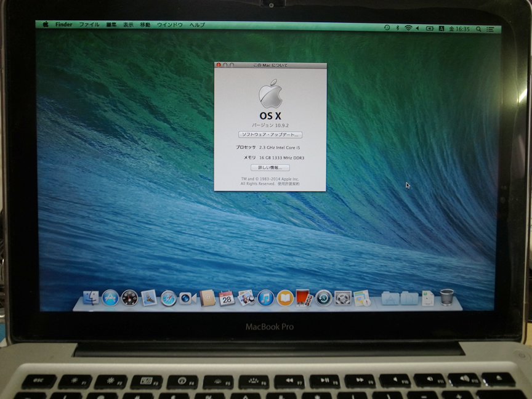Close the このMacについて window
The width and height of the screenshot is (532, 399).
pos(219,65)
